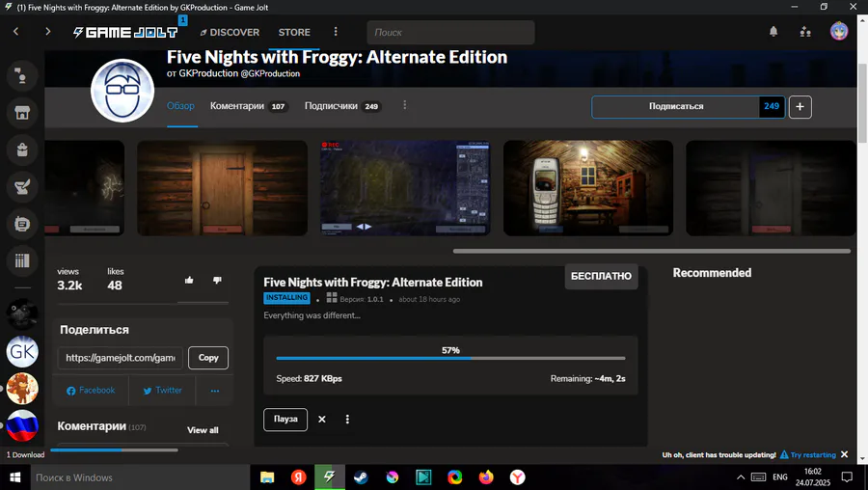Image resolution: width=868 pixels, height=490 pixels.
Task: Open the friends list icon
Action: click(x=805, y=32)
